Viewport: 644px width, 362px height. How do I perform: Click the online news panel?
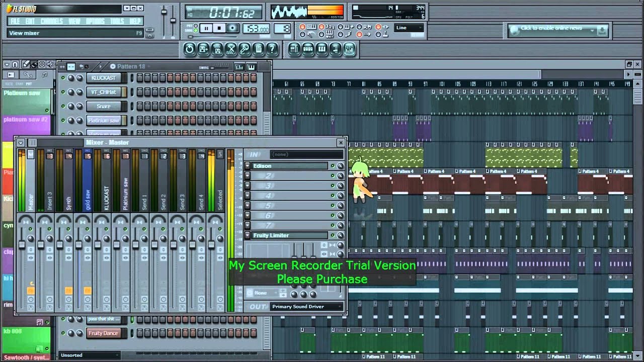[558, 30]
